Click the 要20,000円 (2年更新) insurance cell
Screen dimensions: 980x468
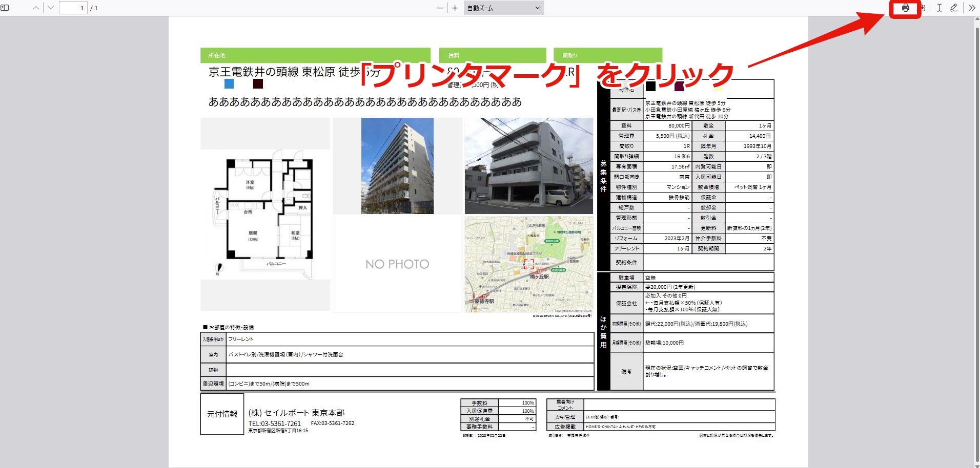click(x=708, y=287)
